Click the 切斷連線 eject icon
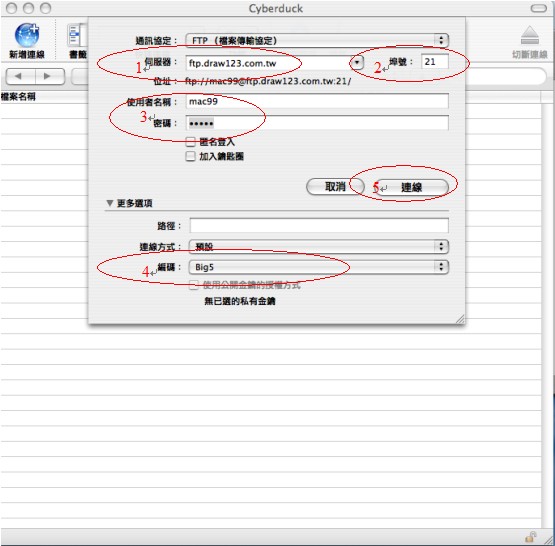This screenshot has width=555, height=546. pos(530,35)
